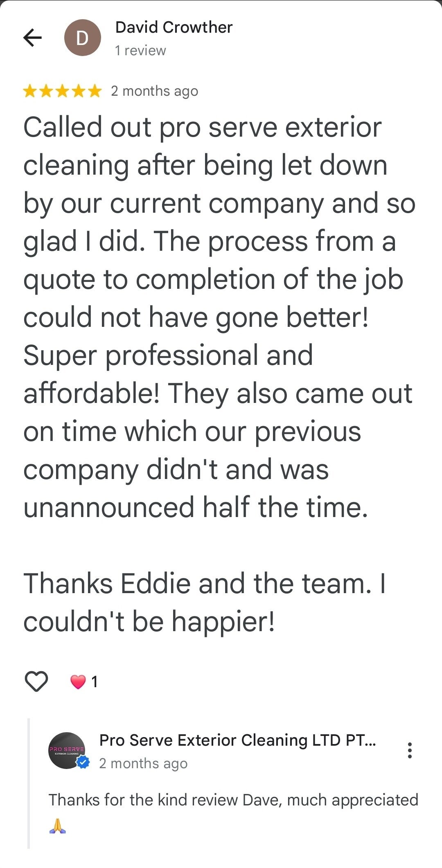
Task: Tap the review's "2 months ago" timestamp
Action: pyautogui.click(x=154, y=91)
